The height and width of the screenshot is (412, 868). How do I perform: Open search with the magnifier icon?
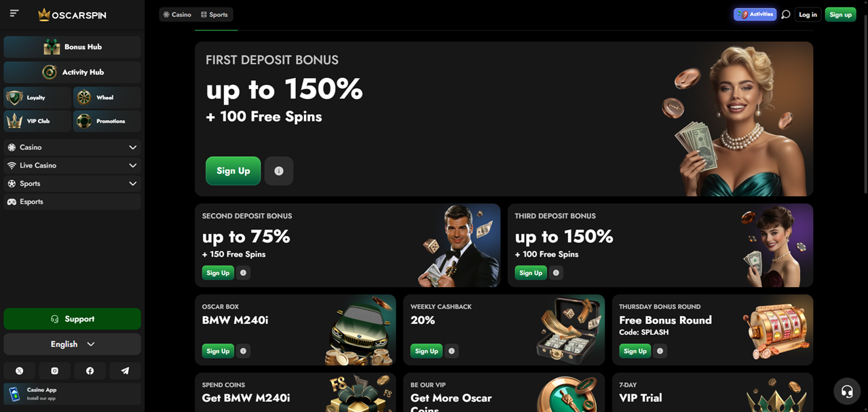click(x=785, y=13)
